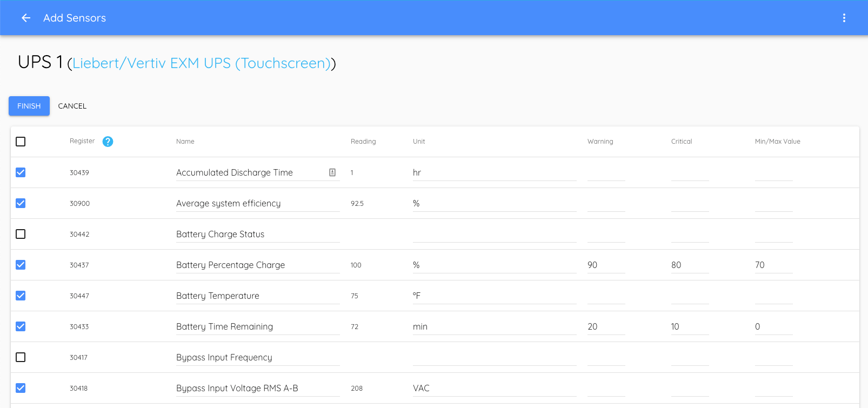Click the back arrow in header

pyautogui.click(x=25, y=18)
